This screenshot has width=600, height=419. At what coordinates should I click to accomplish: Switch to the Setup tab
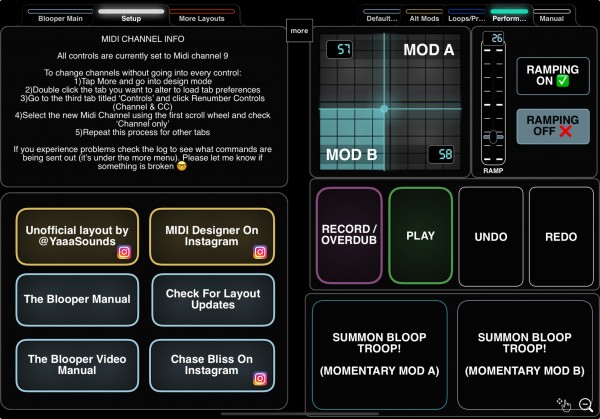point(131,16)
